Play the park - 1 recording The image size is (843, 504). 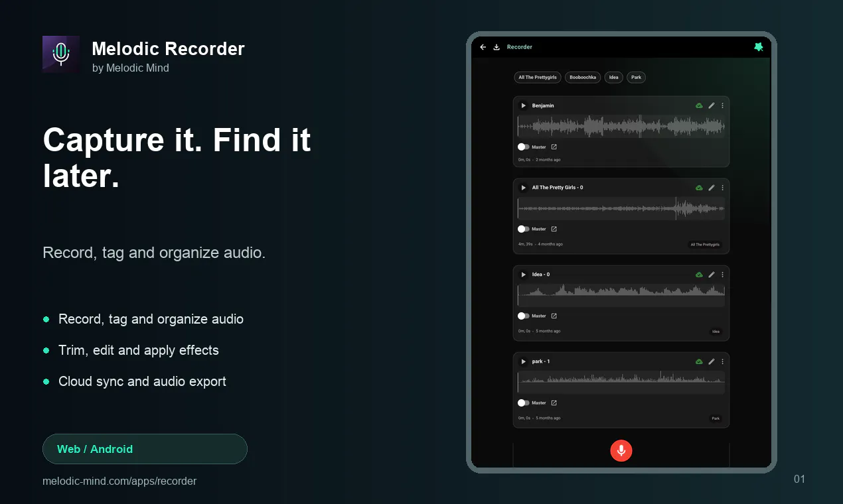tap(523, 361)
